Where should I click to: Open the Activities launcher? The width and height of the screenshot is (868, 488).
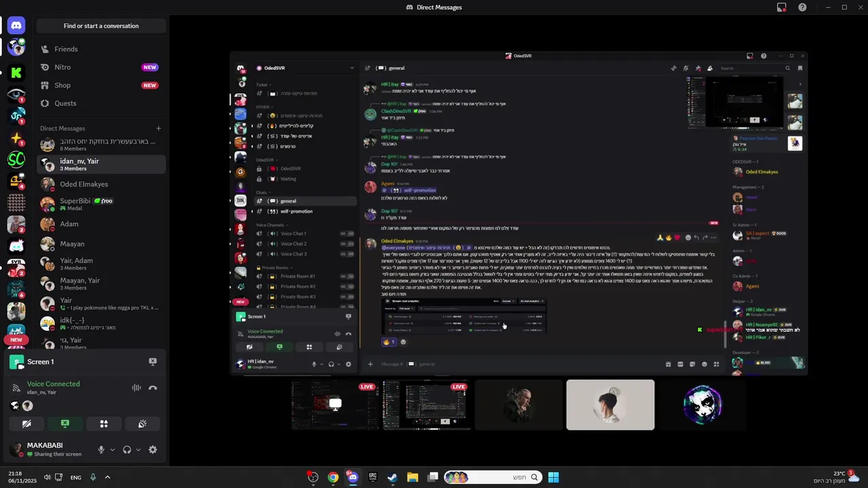(104, 424)
